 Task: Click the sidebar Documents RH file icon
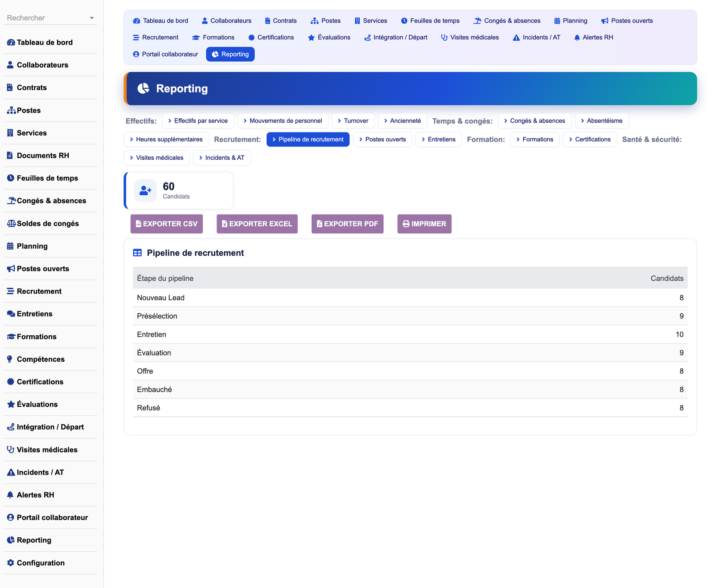pyautogui.click(x=10, y=156)
